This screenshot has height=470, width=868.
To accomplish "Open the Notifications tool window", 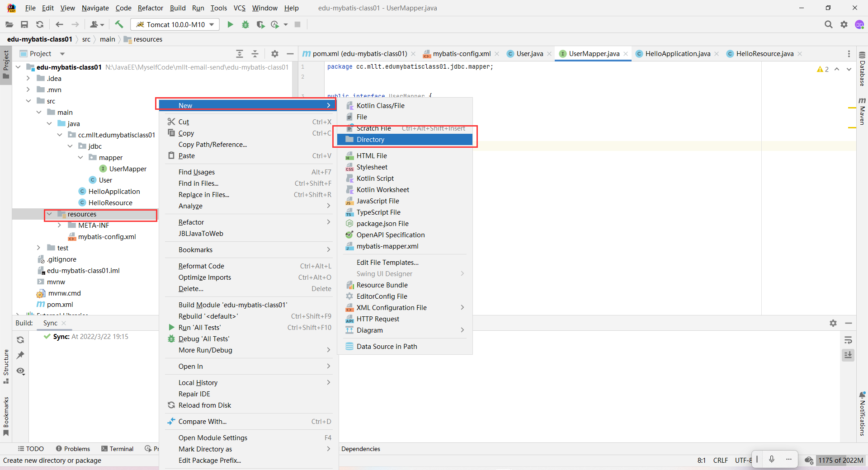I will pyautogui.click(x=862, y=414).
